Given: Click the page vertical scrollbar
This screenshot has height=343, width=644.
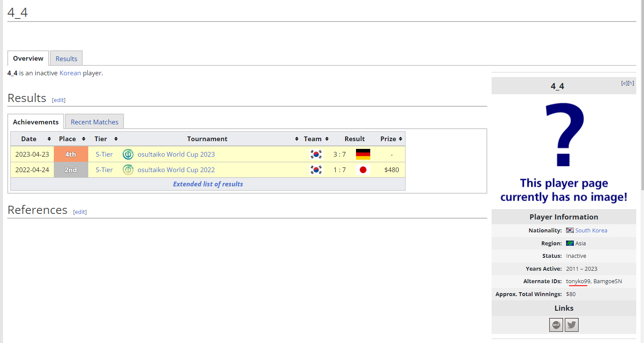Looking at the screenshot, I should coord(642,95).
